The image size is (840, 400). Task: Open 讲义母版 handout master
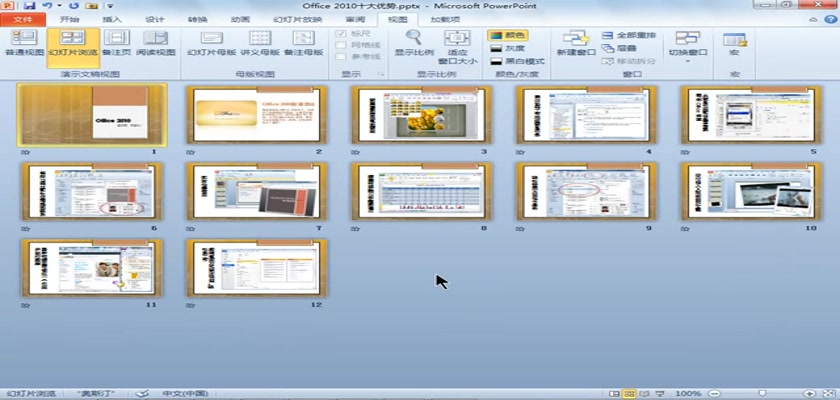click(260, 43)
